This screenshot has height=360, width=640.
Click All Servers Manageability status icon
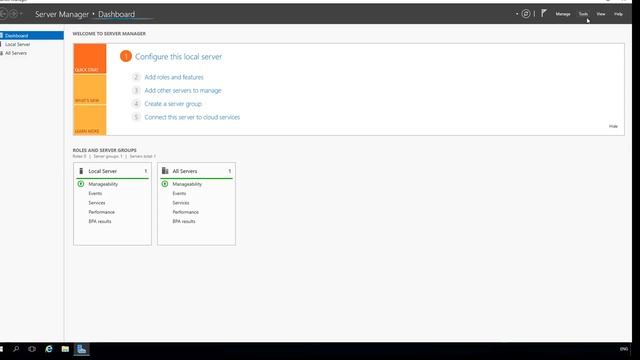pos(165,184)
